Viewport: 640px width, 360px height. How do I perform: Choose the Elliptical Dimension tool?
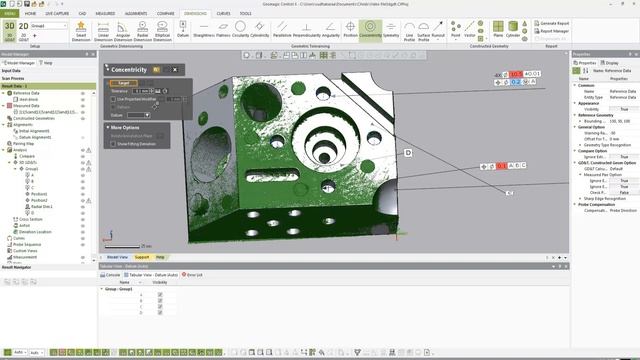click(162, 31)
